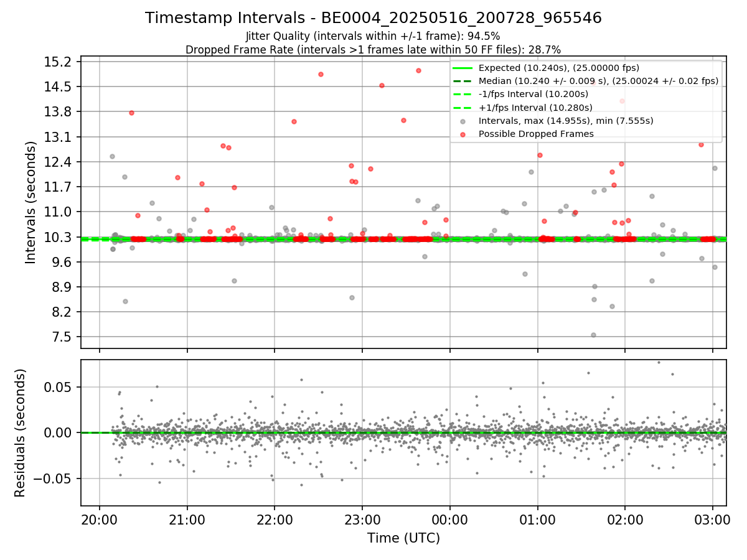
Task: Click the "Time (UTC)" x-axis label
Action: pos(403,538)
